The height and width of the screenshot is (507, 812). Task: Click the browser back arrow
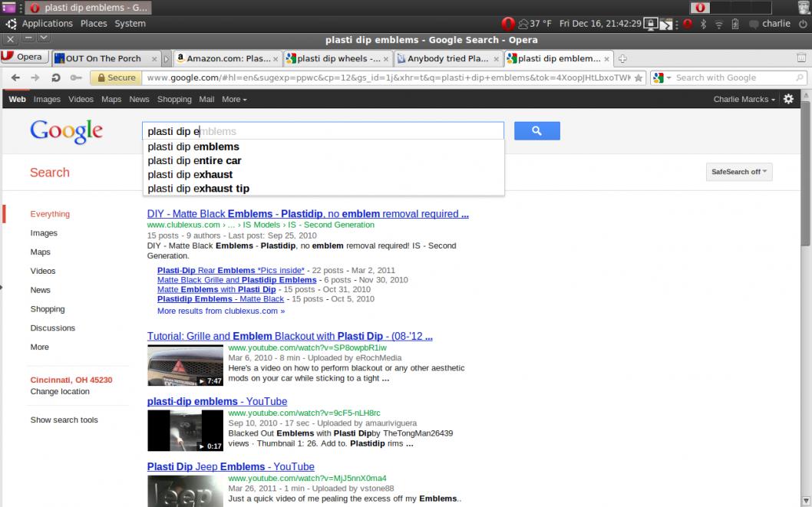(x=15, y=77)
